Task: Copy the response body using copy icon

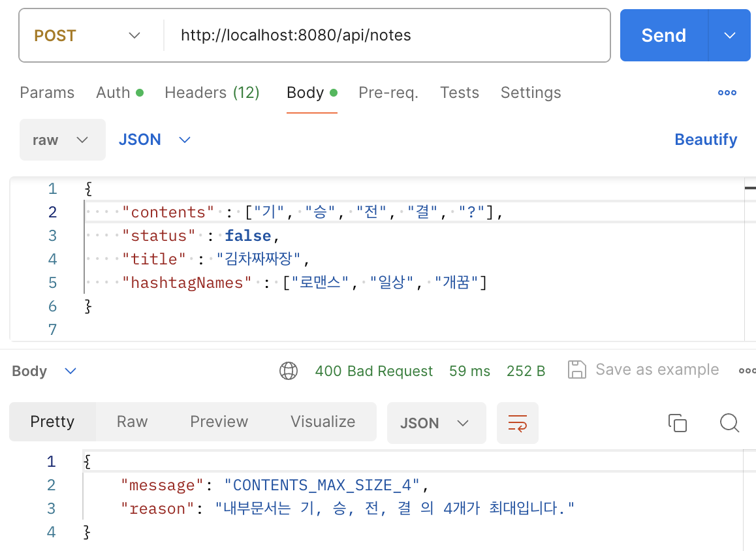Action: pos(678,423)
